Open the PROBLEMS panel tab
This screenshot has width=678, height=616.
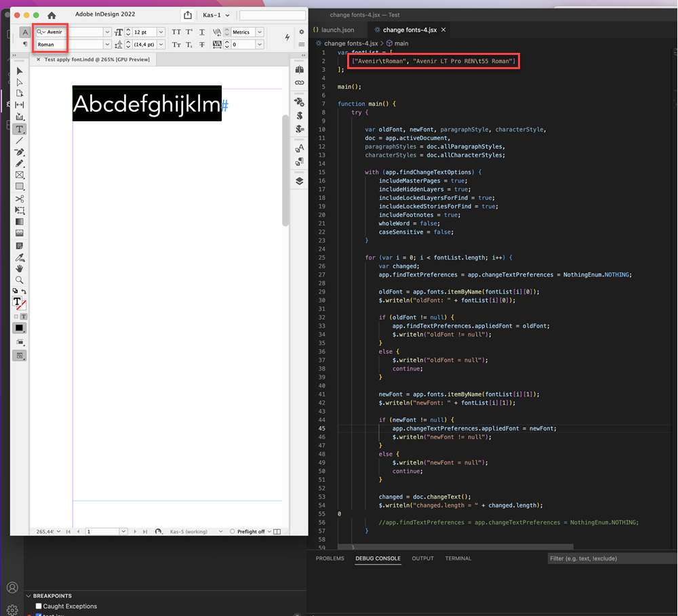click(330, 558)
